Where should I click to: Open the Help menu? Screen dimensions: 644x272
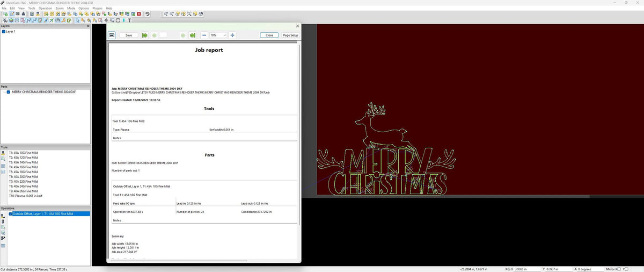click(109, 9)
